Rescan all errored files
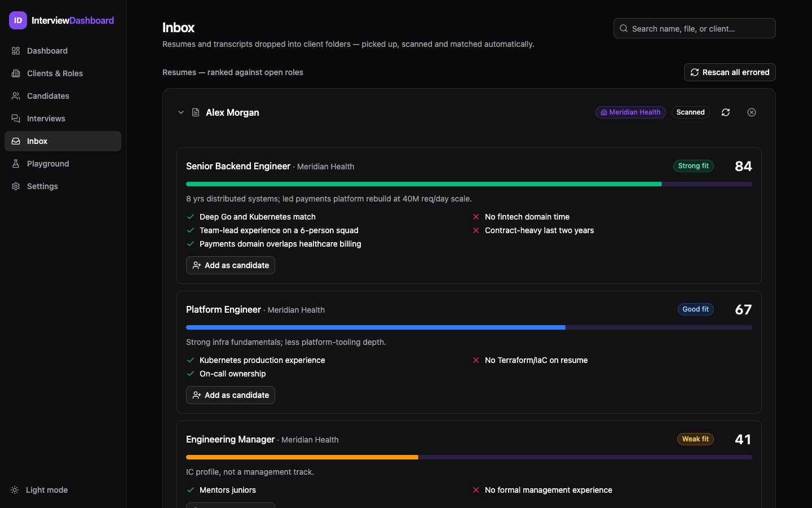This screenshot has height=508, width=812. coord(730,72)
